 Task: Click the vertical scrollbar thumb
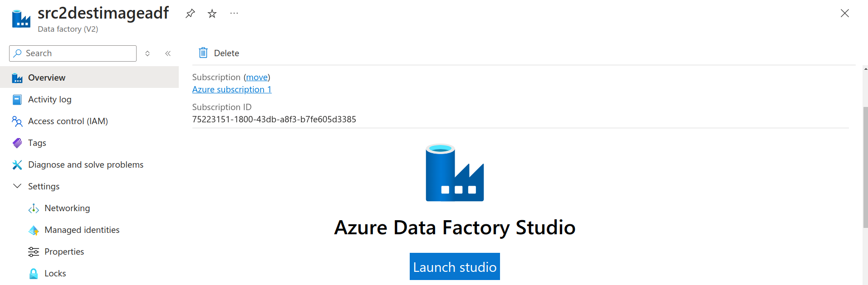(865, 168)
